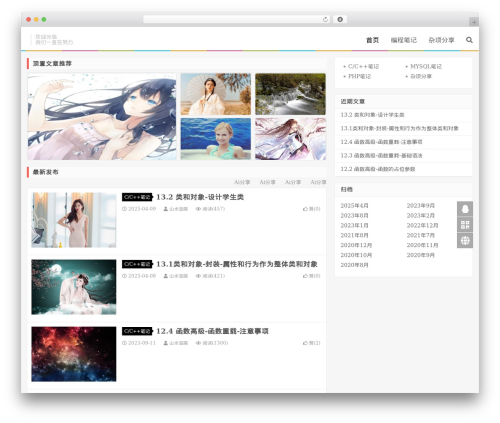500x423 pixels.
Task: Click the author name on 13.1 article
Action: click(176, 276)
